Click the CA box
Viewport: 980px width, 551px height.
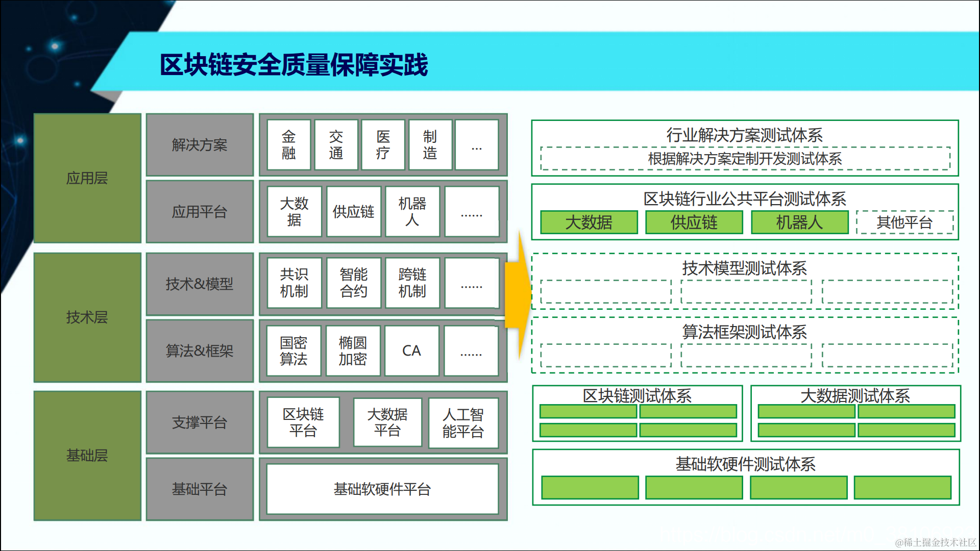pos(411,350)
